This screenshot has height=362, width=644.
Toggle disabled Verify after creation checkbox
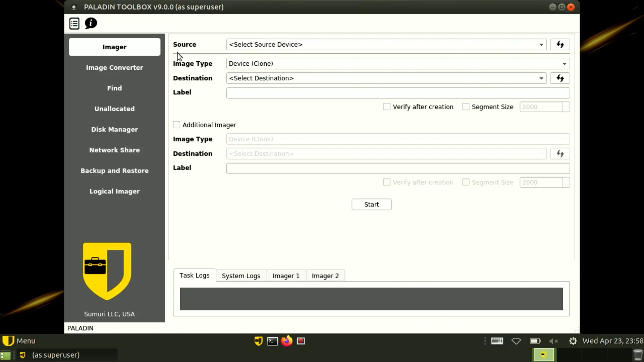click(x=387, y=182)
